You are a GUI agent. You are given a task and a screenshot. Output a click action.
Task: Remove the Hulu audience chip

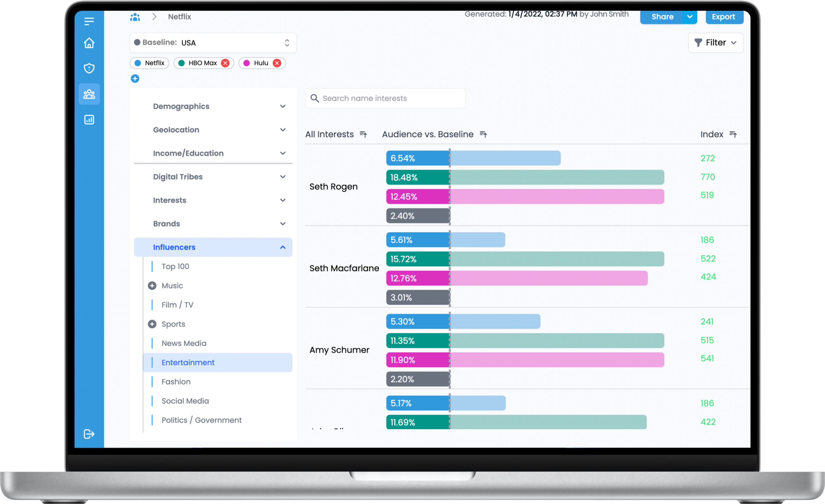pos(277,63)
